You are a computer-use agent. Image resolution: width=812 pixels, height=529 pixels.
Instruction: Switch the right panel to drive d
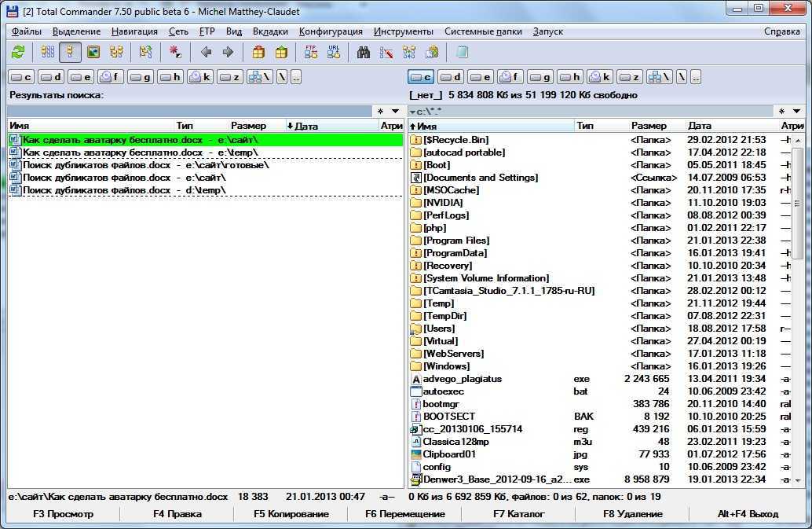point(451,77)
